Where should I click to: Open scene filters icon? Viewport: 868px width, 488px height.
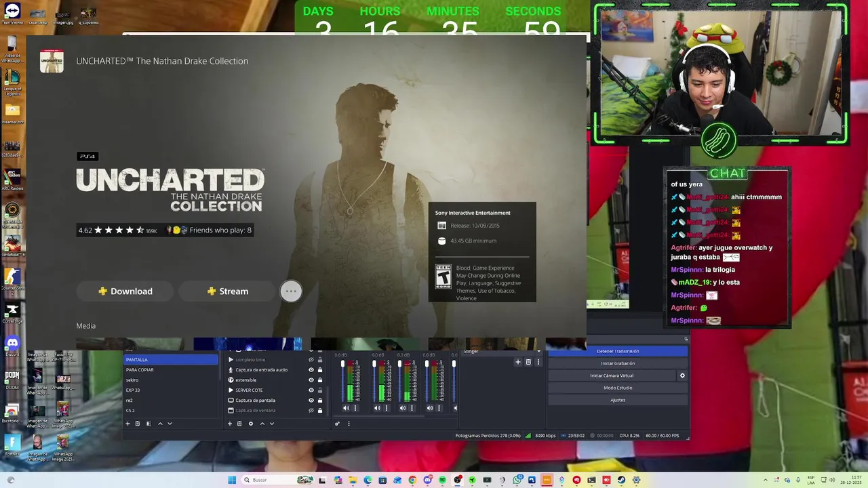[149, 424]
